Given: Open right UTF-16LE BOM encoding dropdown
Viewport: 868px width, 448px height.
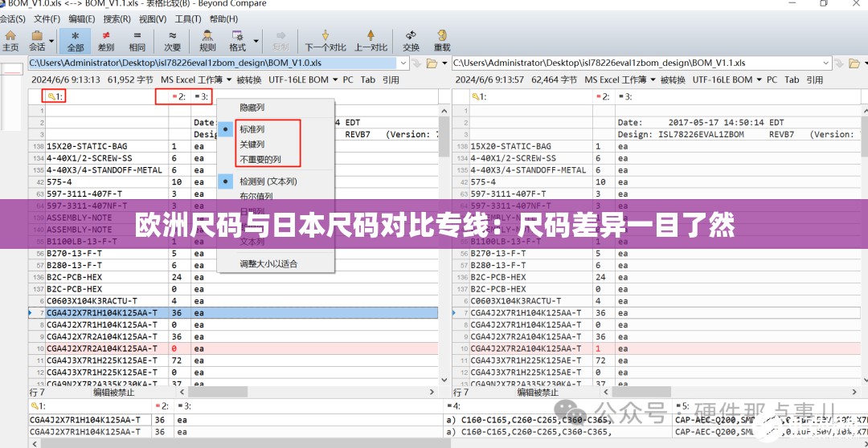Looking at the screenshot, I should tap(727, 79).
